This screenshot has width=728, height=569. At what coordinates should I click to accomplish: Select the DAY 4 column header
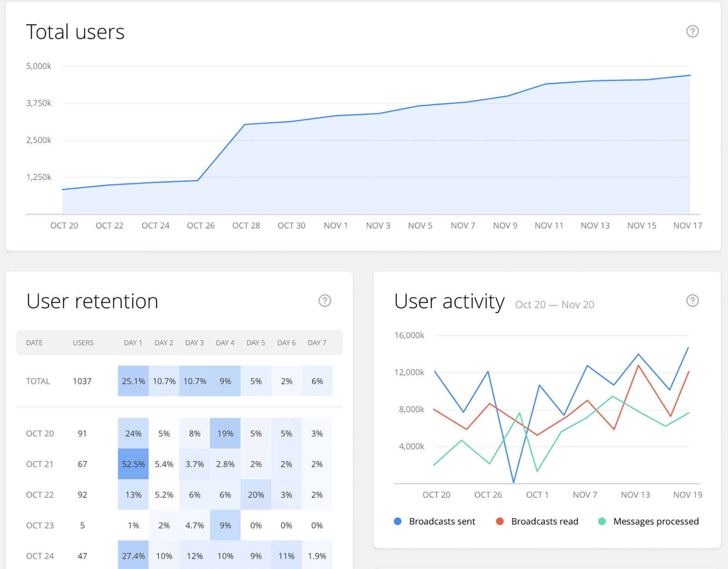pyautogui.click(x=225, y=342)
